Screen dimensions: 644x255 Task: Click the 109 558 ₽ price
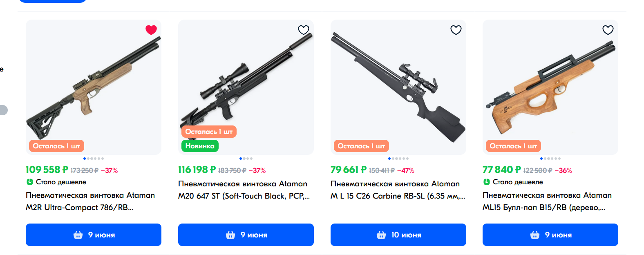coord(47,170)
